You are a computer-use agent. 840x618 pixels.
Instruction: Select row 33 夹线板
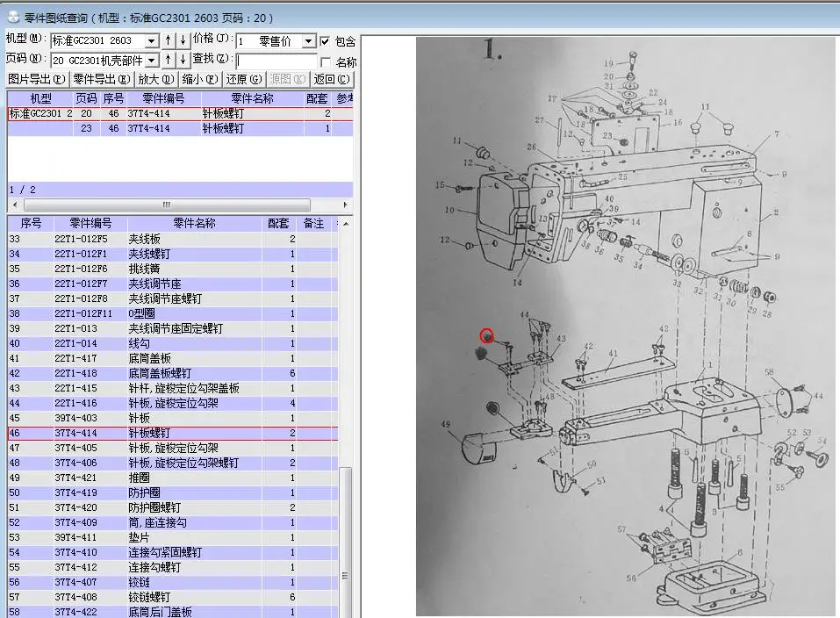pyautogui.click(x=173, y=239)
